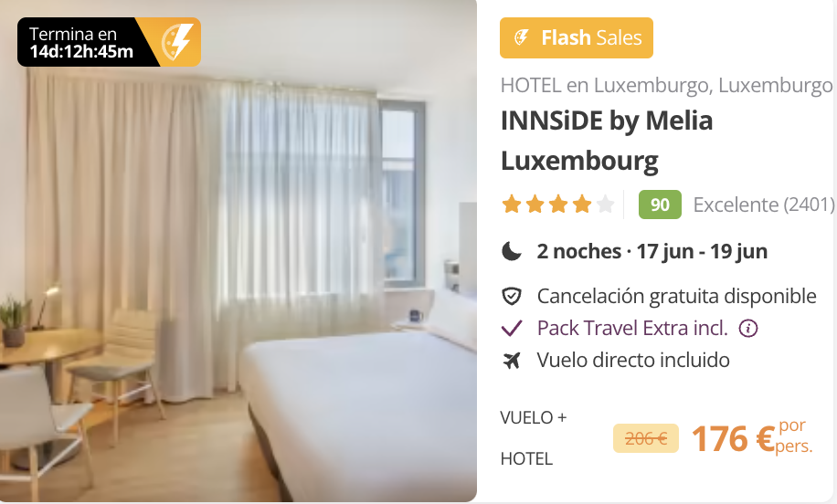Viewport: 837px width, 504px height.
Task: Click the moon icon next to 2 noches
Action: pyautogui.click(x=512, y=251)
